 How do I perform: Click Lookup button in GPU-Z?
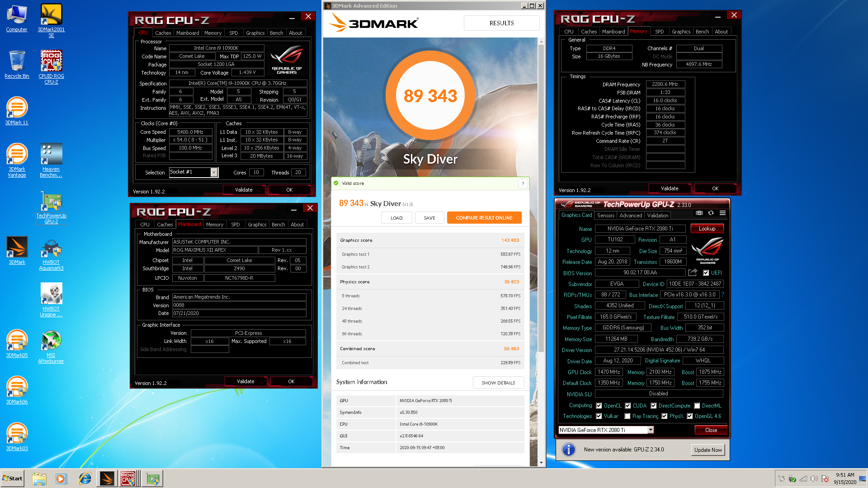(707, 229)
